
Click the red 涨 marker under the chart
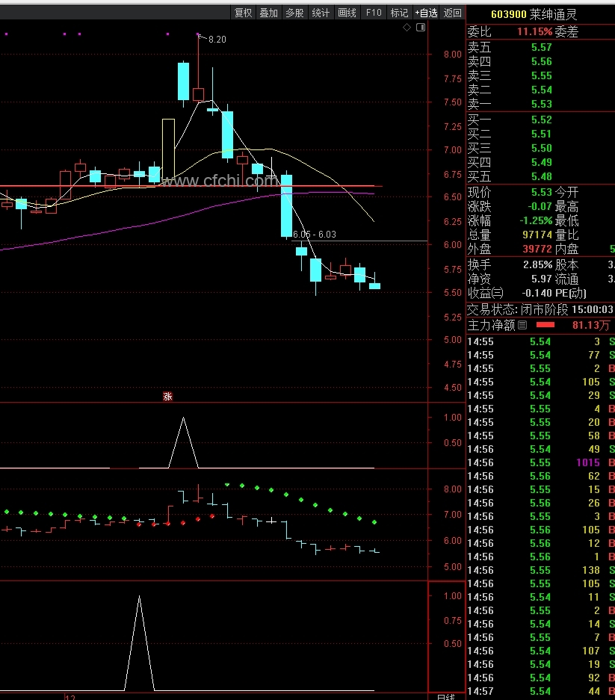pyautogui.click(x=167, y=397)
